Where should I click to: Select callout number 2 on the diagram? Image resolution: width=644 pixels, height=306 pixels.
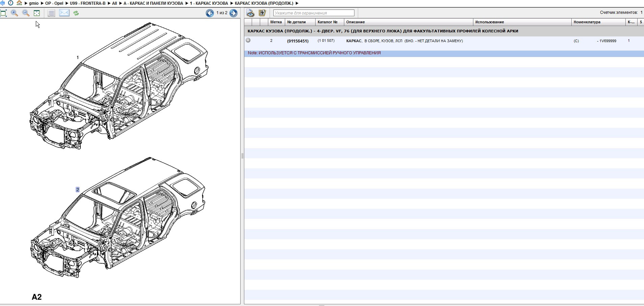78,190
